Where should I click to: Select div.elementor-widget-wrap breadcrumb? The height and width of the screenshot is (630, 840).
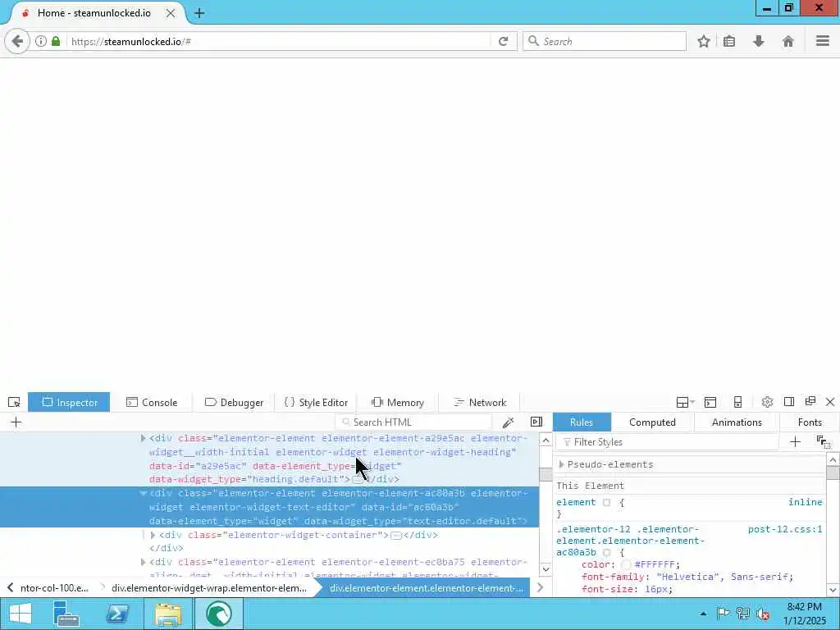[209, 587]
